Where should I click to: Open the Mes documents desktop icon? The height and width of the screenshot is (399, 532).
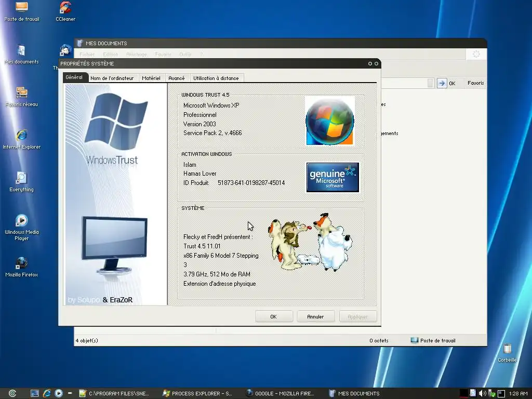click(21, 54)
